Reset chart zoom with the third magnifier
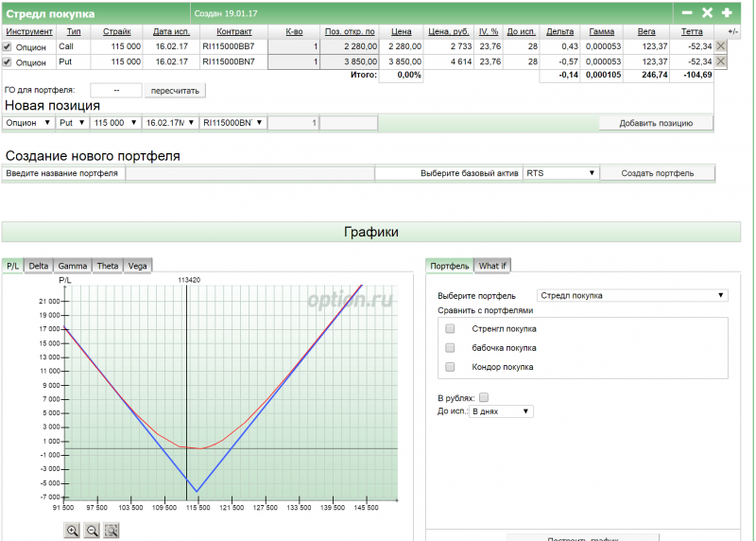This screenshot has width=756, height=541. pos(112,531)
